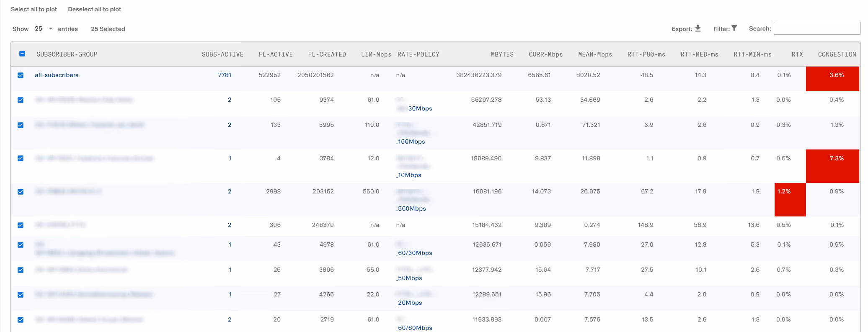Click the red 7.3% congestion cell
868x332 pixels.
pos(832,166)
